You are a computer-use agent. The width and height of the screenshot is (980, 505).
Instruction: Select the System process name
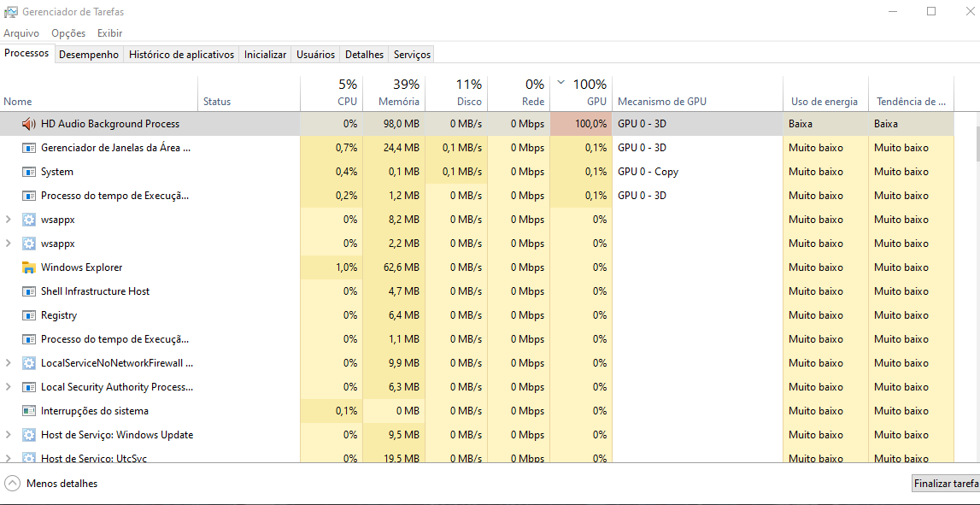(57, 172)
